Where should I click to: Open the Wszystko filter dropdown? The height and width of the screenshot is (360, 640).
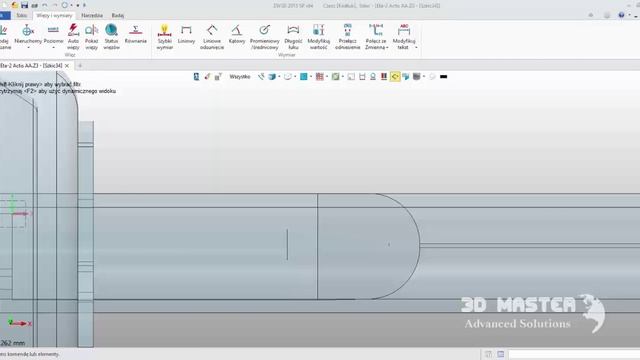click(x=240, y=77)
